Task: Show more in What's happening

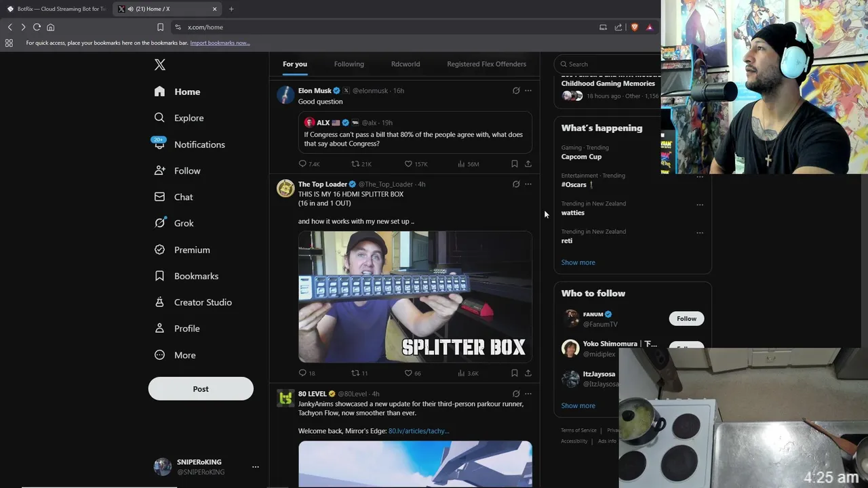Action: coord(578,262)
